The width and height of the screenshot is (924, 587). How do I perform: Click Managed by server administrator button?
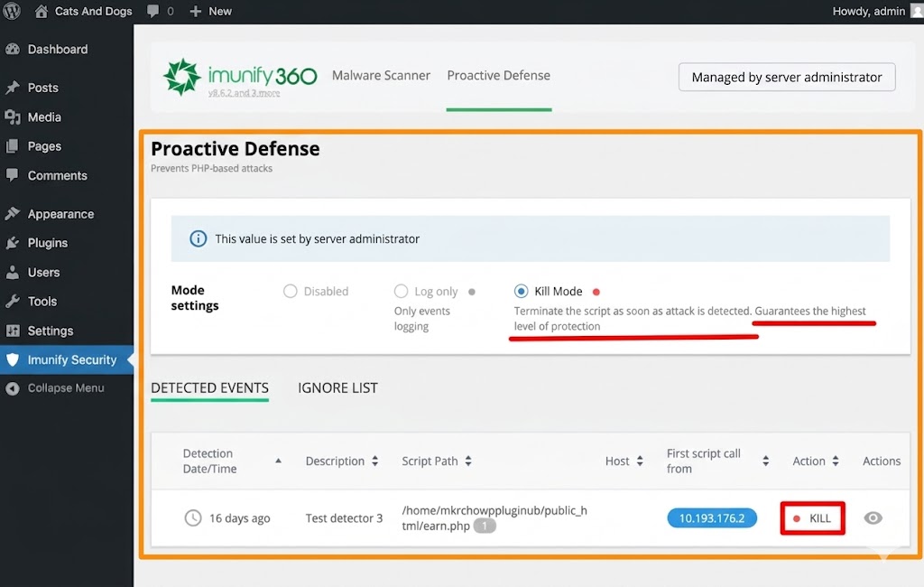point(787,78)
